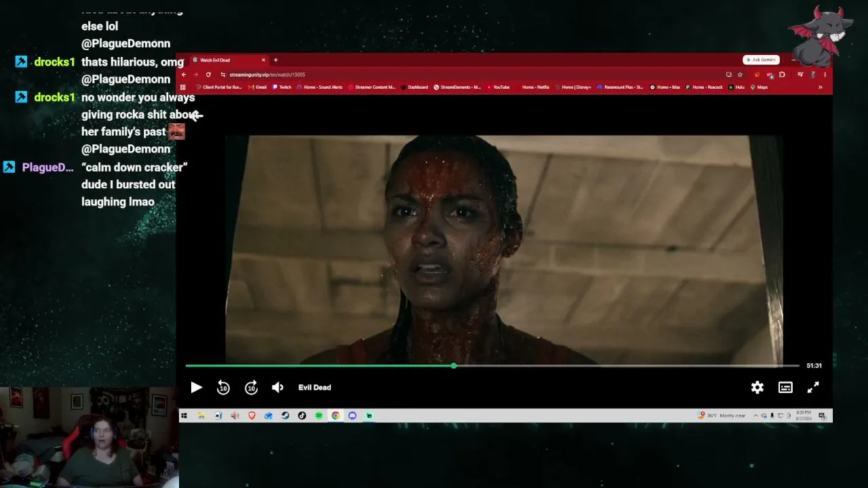Open the Client Portal bookmark
868x488 pixels.
click(218, 87)
